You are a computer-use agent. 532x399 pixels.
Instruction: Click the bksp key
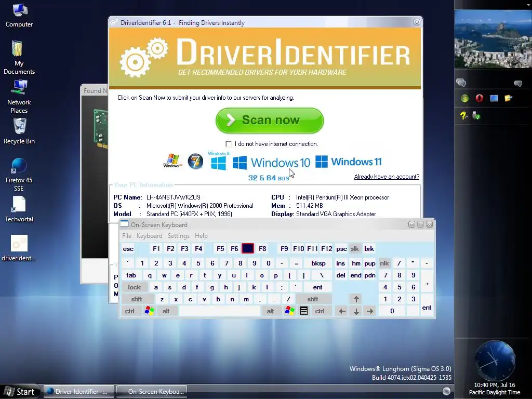318,263
